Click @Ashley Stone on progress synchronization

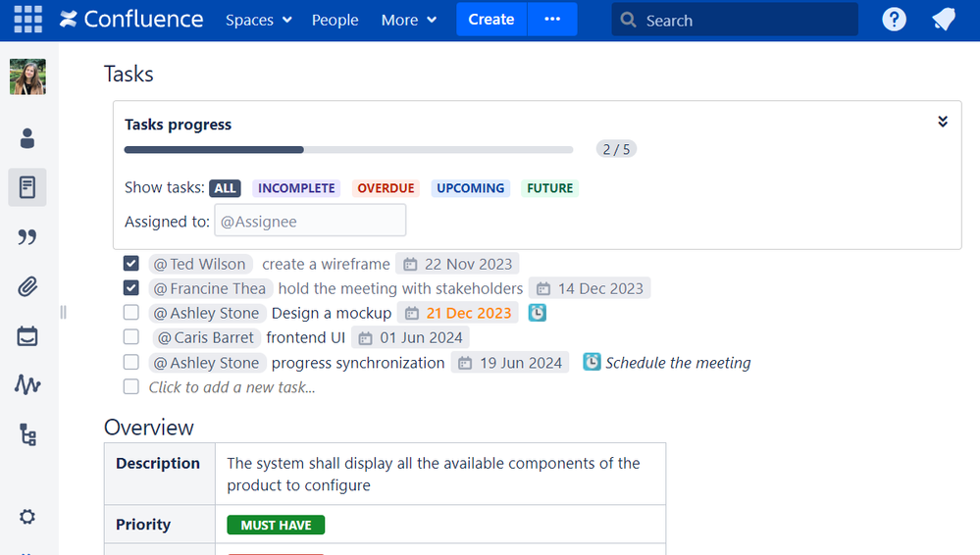click(208, 363)
